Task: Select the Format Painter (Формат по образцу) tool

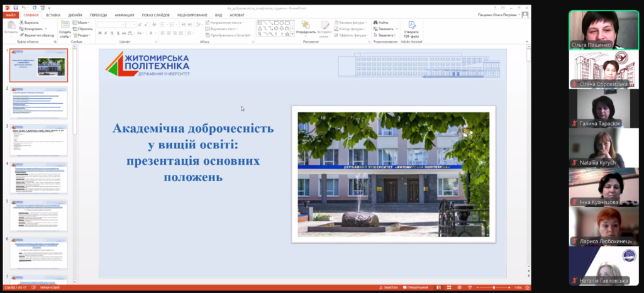Action: coord(22,35)
